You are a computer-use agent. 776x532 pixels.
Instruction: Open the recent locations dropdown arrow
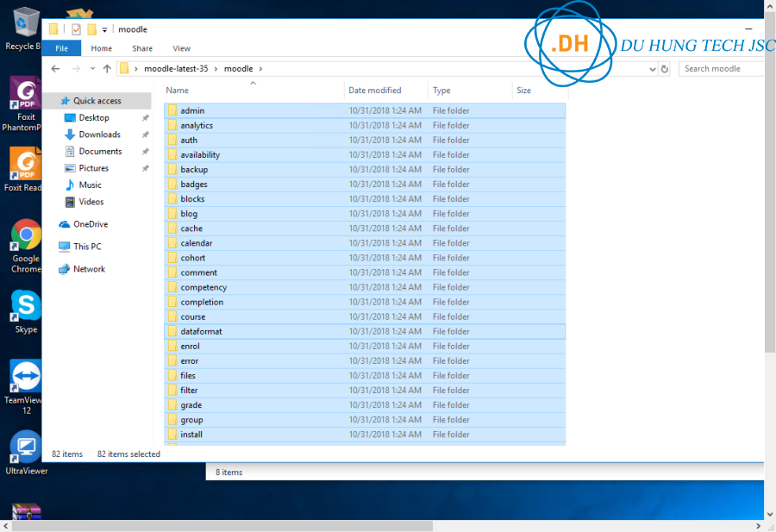(92, 69)
